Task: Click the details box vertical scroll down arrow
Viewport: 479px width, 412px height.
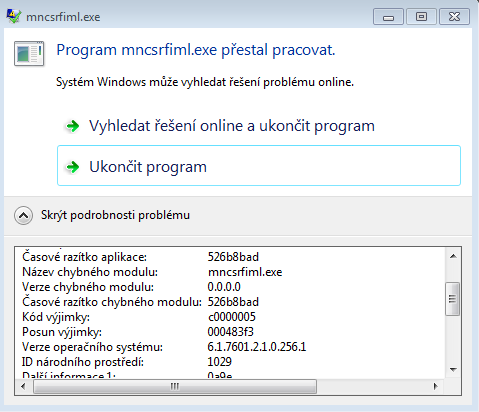Action: pyautogui.click(x=453, y=369)
